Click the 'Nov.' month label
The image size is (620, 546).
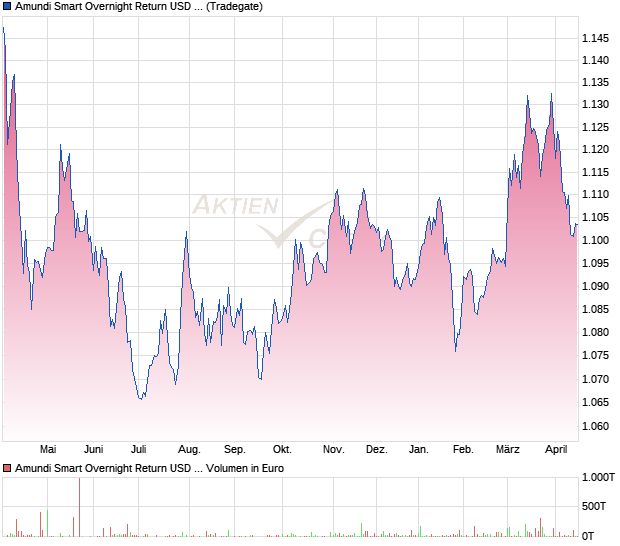pyautogui.click(x=333, y=450)
